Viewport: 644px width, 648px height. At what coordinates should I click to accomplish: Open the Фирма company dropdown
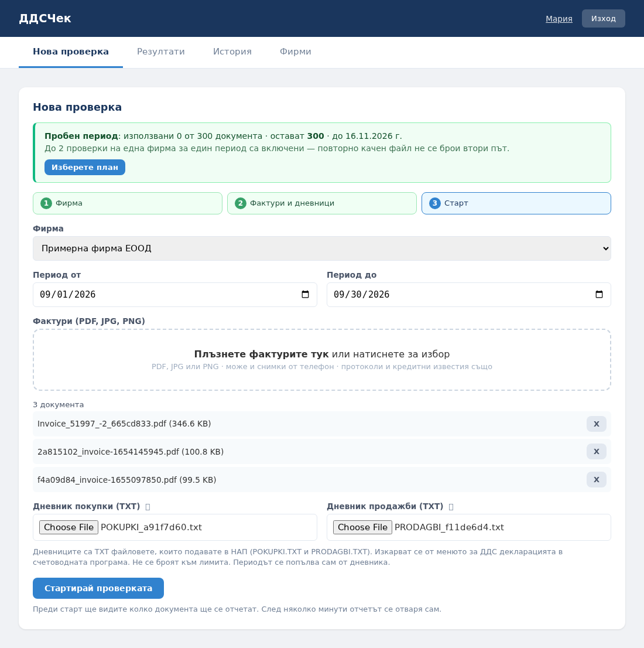pyautogui.click(x=322, y=248)
